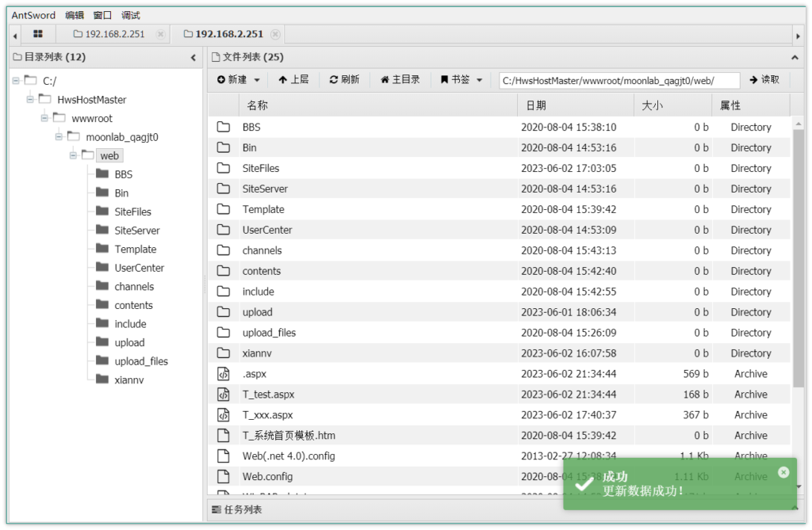Open the 编辑 menu
This screenshot has height=530, width=812.
(x=74, y=15)
